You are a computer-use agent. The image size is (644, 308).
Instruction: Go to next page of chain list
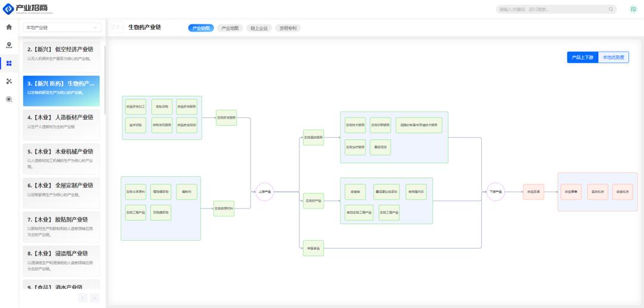[x=94, y=297]
